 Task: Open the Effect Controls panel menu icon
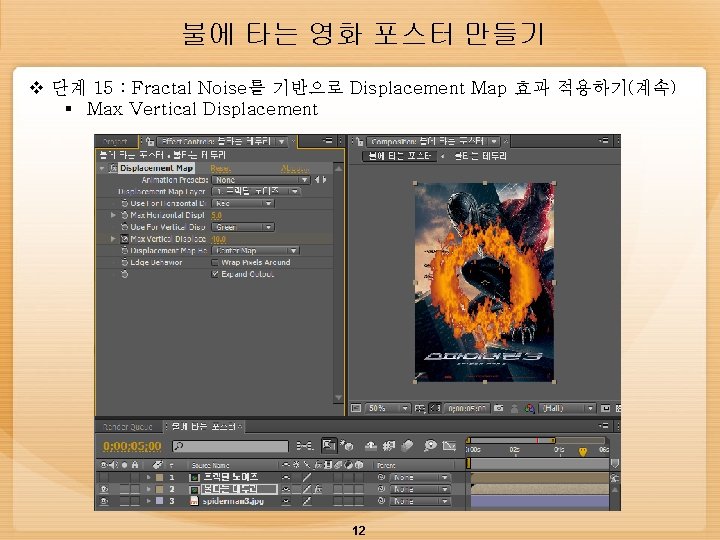pyautogui.click(x=327, y=141)
